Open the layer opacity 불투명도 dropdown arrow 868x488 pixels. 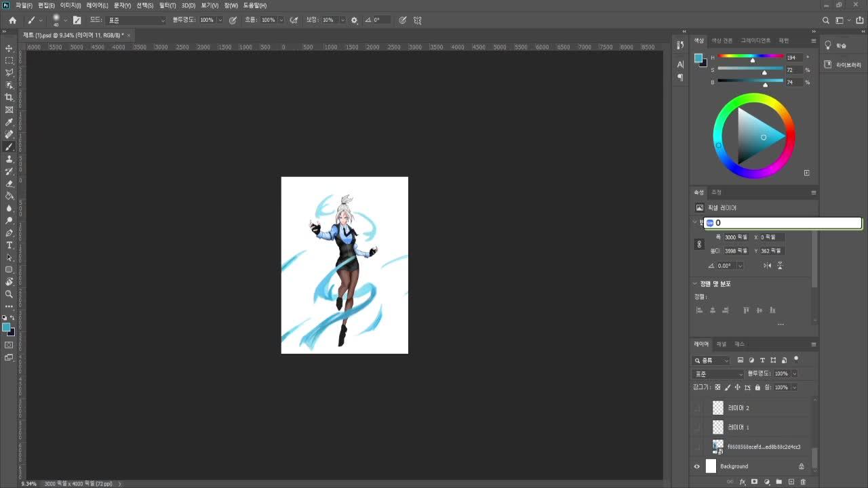point(794,374)
